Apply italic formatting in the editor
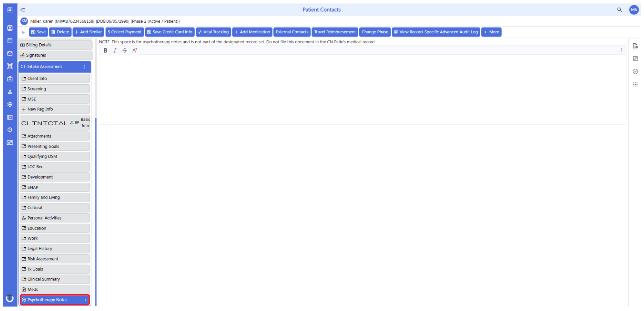Image resolution: width=644 pixels, height=311 pixels. [x=115, y=51]
